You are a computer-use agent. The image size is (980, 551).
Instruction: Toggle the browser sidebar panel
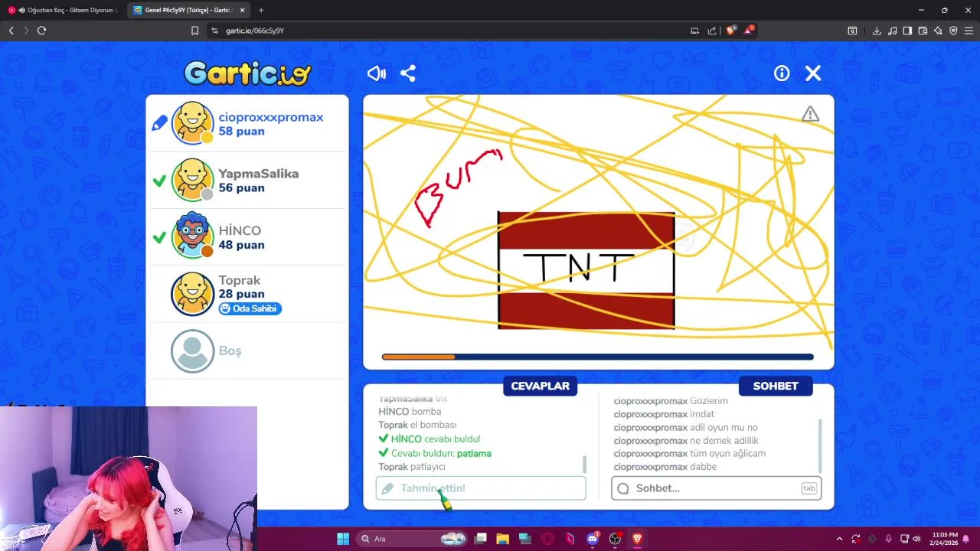click(x=907, y=31)
